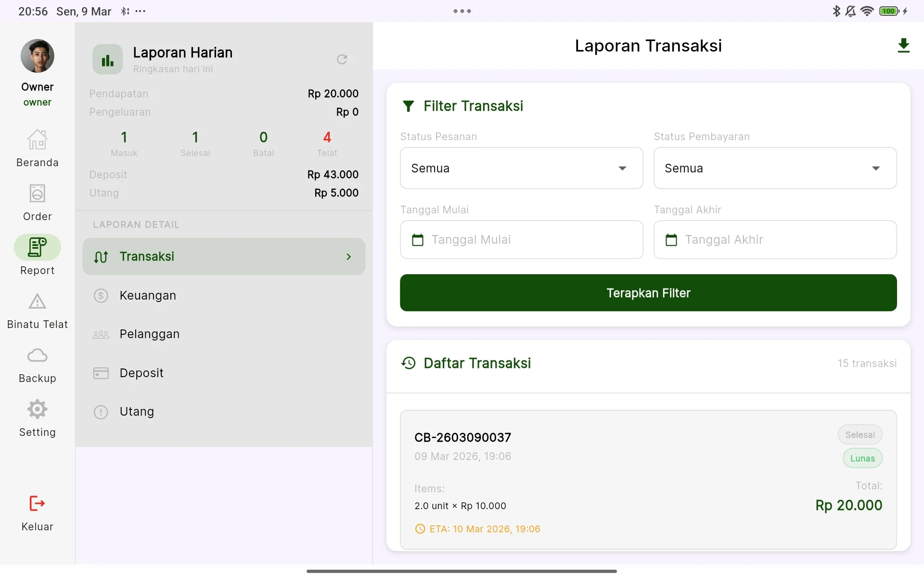Click the Transaksi chevron arrow

348,257
